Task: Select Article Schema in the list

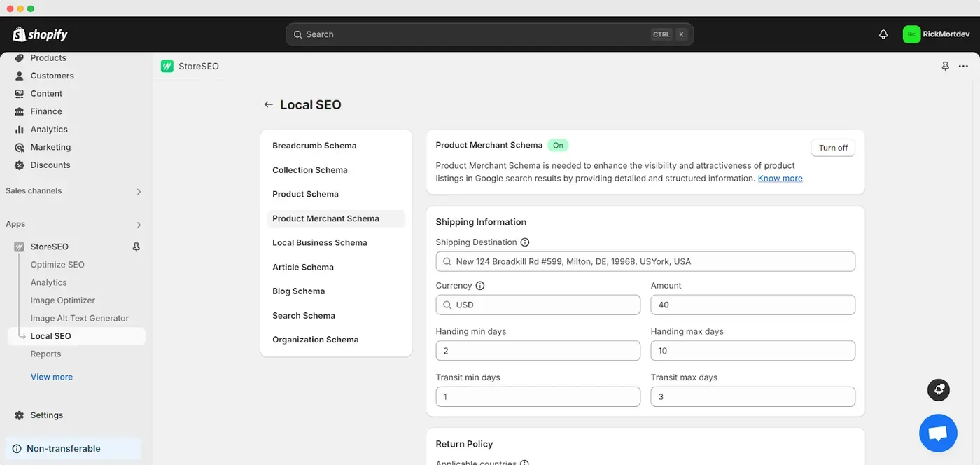Action: (x=336, y=267)
